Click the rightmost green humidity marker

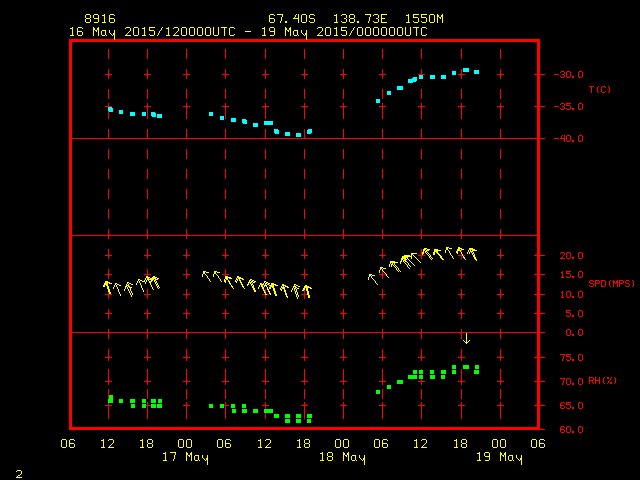pyautogui.click(x=476, y=369)
